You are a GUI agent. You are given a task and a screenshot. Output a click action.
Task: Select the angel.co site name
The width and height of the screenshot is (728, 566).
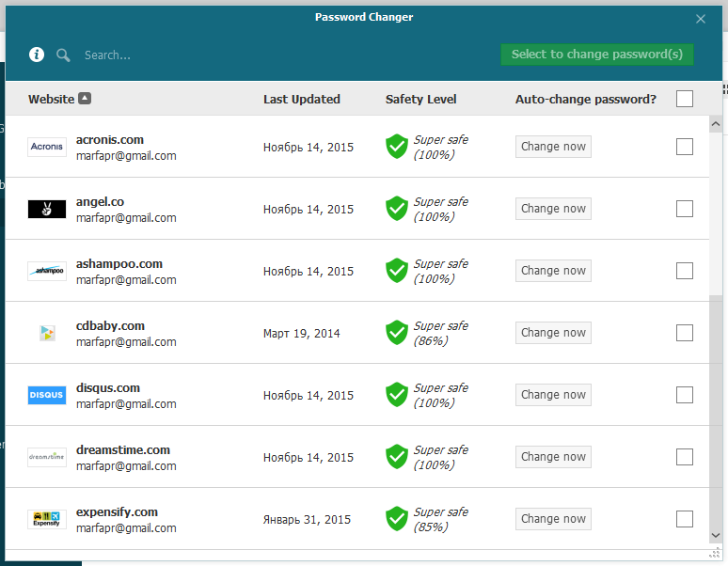[x=100, y=202]
